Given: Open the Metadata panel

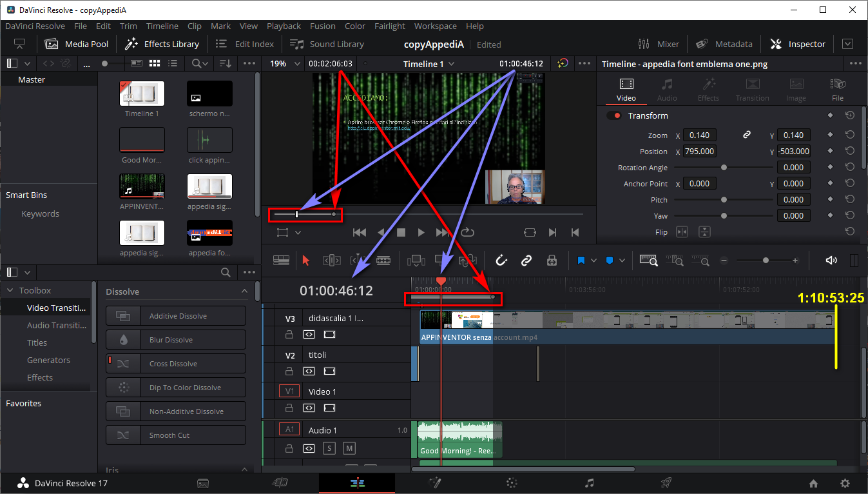Looking at the screenshot, I should coord(724,44).
